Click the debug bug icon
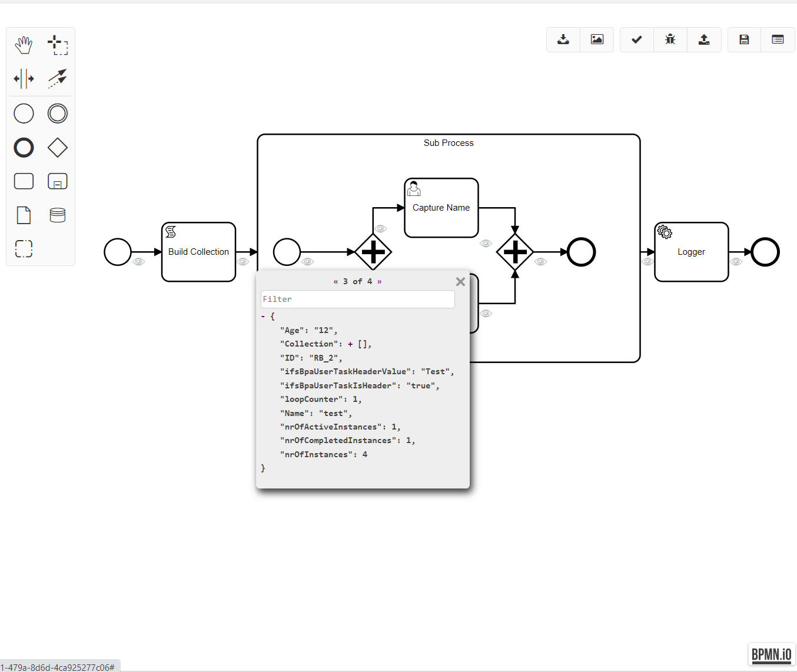Viewport: 797px width, 672px height. (670, 39)
